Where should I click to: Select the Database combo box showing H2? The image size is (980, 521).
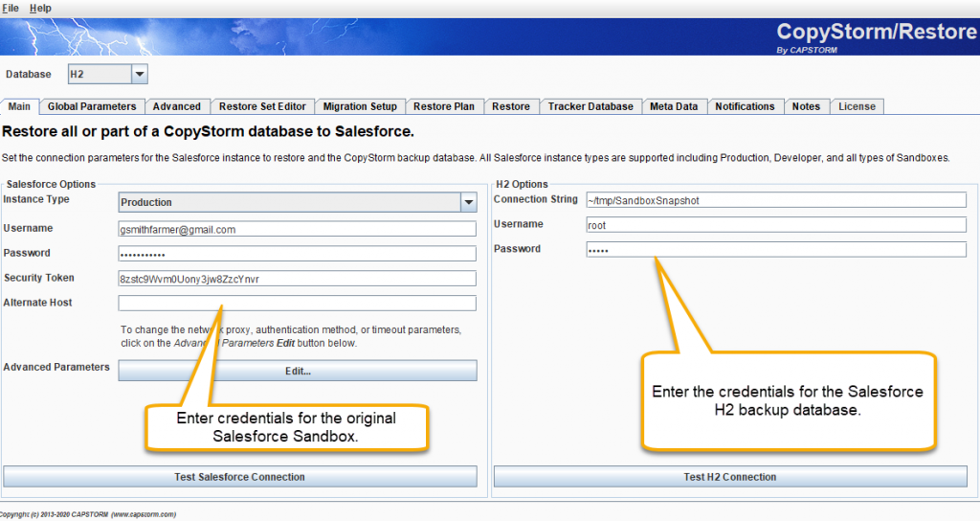(x=107, y=75)
